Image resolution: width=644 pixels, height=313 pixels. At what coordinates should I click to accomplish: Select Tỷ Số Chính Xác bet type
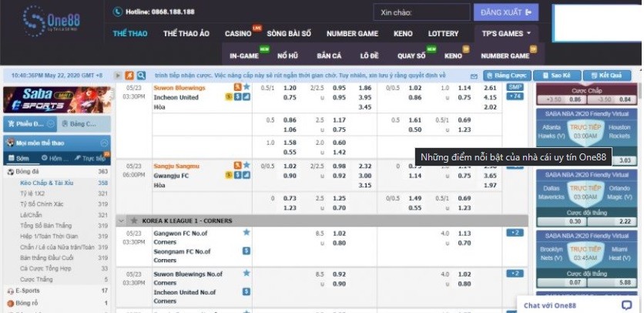pos(42,204)
